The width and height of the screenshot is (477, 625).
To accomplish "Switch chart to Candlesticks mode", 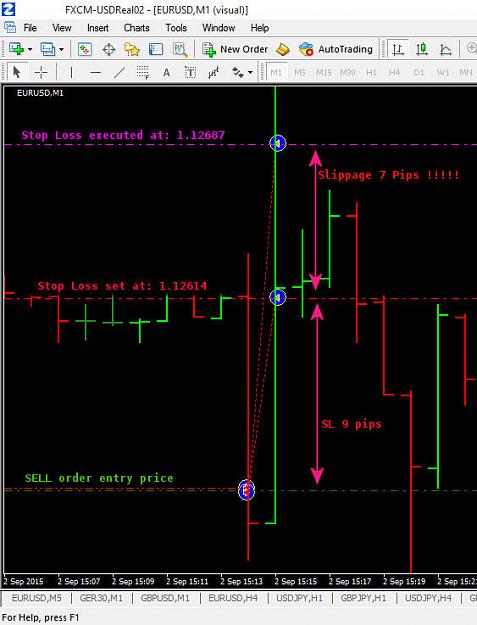I will point(422,49).
